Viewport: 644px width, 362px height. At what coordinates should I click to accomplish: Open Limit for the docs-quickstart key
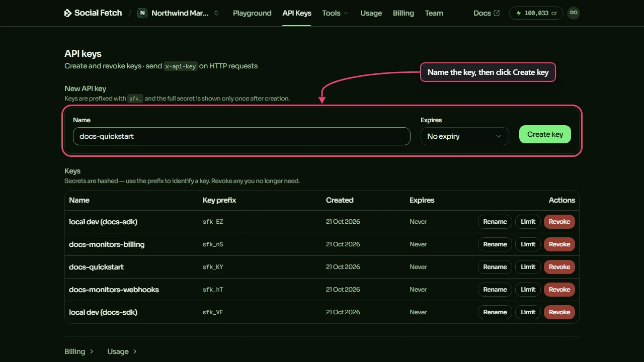pyautogui.click(x=528, y=267)
